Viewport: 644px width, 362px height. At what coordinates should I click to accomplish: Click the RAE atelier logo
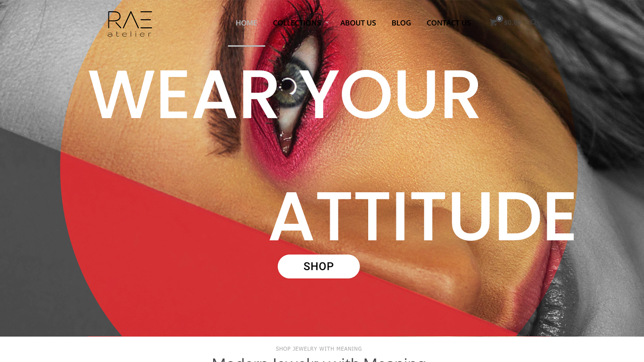click(130, 24)
